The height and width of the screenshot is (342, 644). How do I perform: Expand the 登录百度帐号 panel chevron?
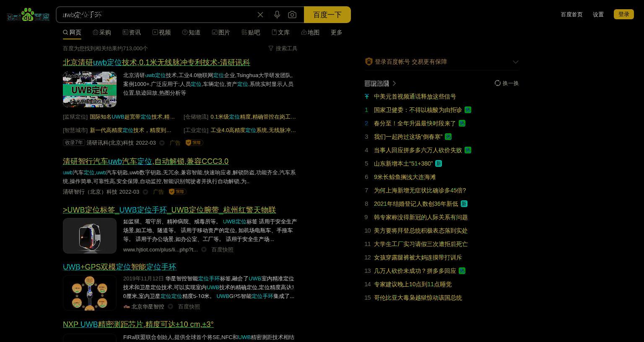(516, 62)
